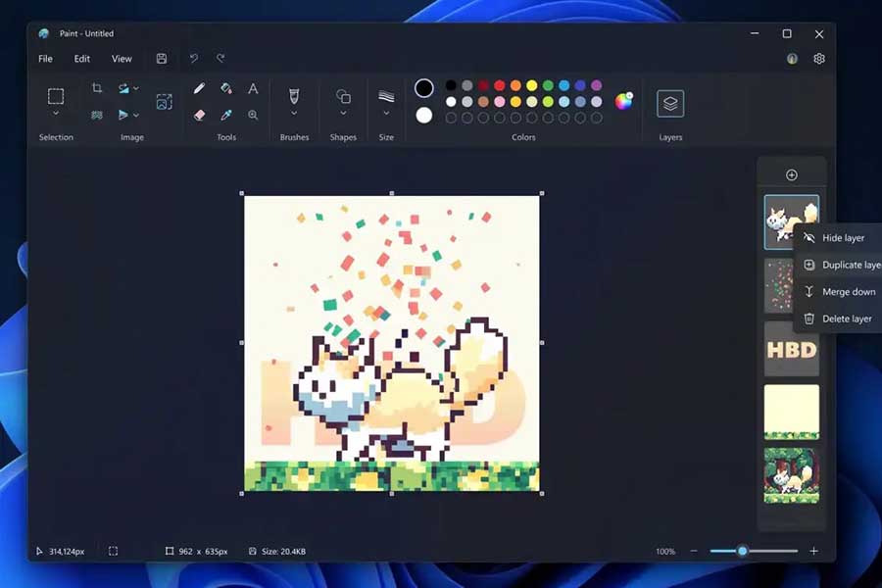Toggle the Layers panel button
Viewport: 882px width, 588px height.
(x=670, y=104)
